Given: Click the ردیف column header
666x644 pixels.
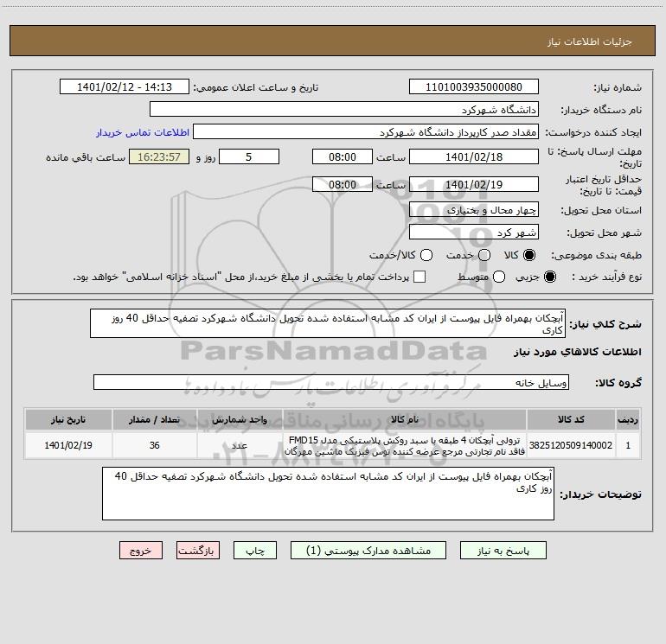Looking at the screenshot, I should point(628,420).
